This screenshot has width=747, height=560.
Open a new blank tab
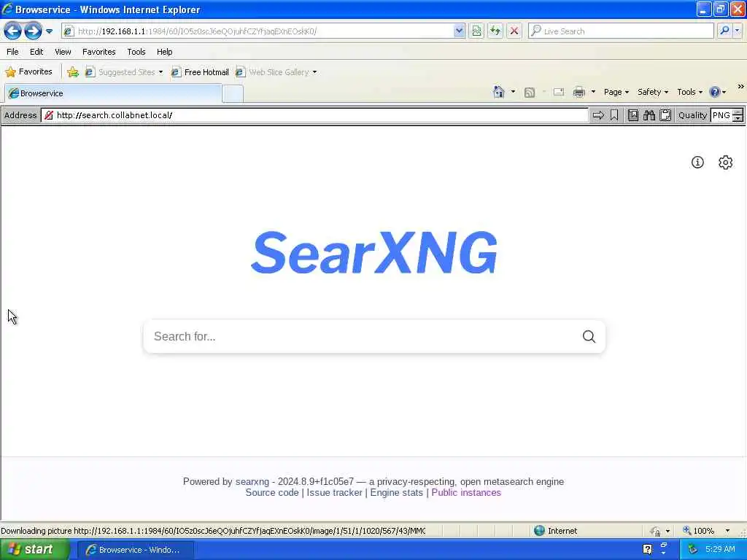233,94
